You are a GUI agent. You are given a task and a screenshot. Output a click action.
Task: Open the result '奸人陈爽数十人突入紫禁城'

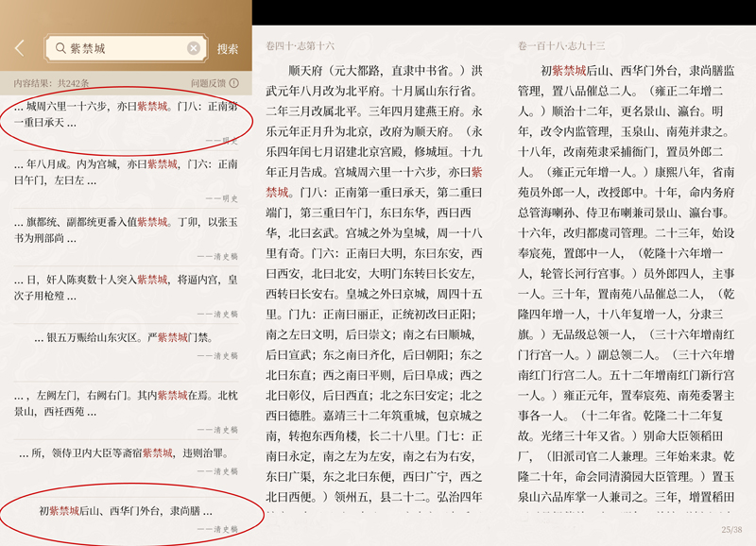coord(126,294)
